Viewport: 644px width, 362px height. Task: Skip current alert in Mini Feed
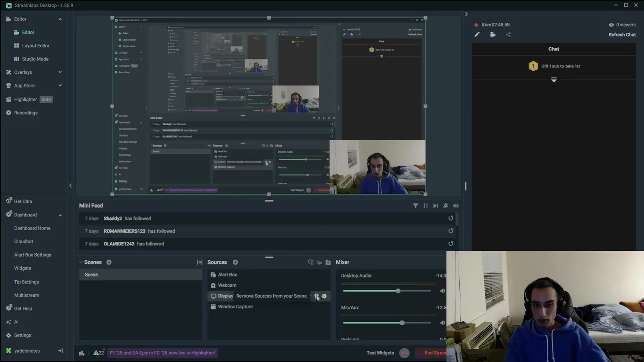435,206
